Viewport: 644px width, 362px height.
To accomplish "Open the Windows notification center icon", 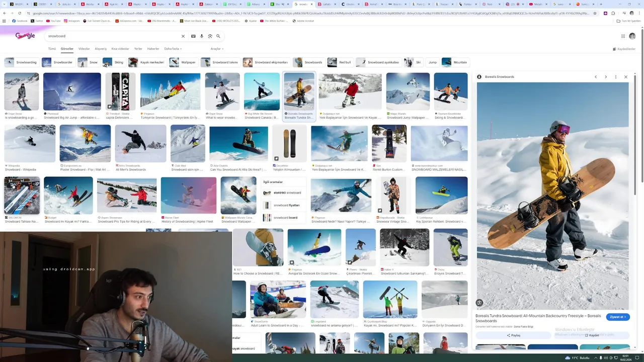I will click(x=638, y=358).
